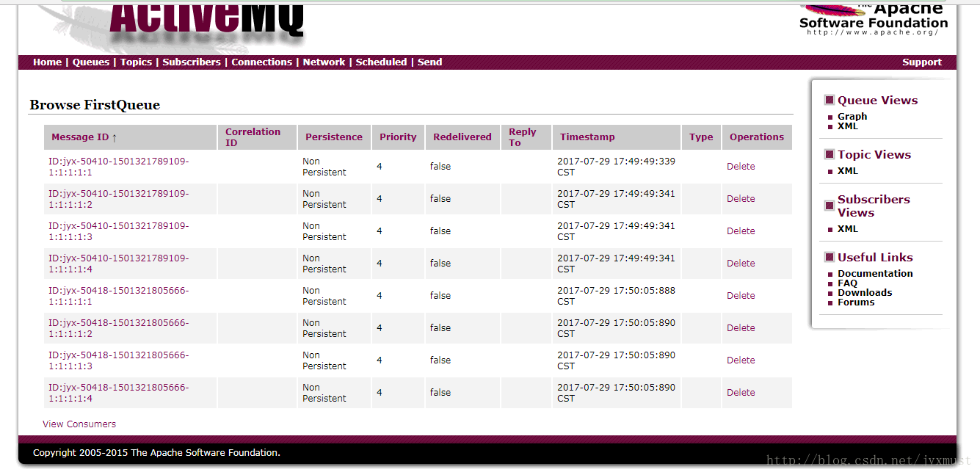Open message jyx-50418 ending 1:1:1:1:1

tap(119, 296)
